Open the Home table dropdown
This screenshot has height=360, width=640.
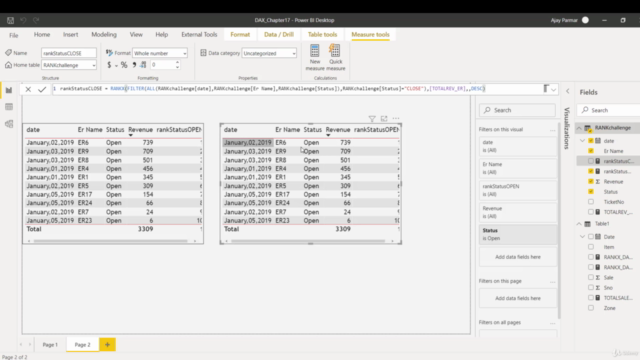point(69,65)
